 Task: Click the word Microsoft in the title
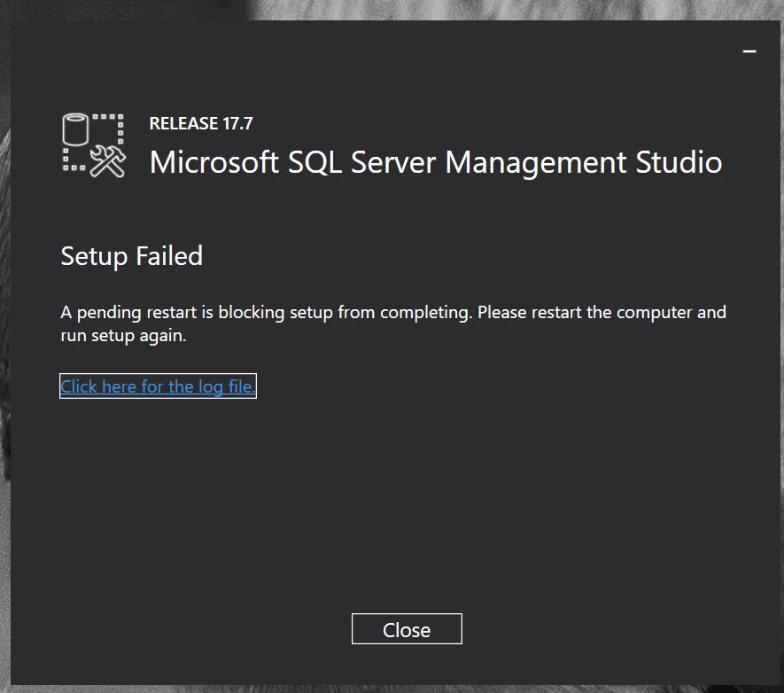coord(214,163)
